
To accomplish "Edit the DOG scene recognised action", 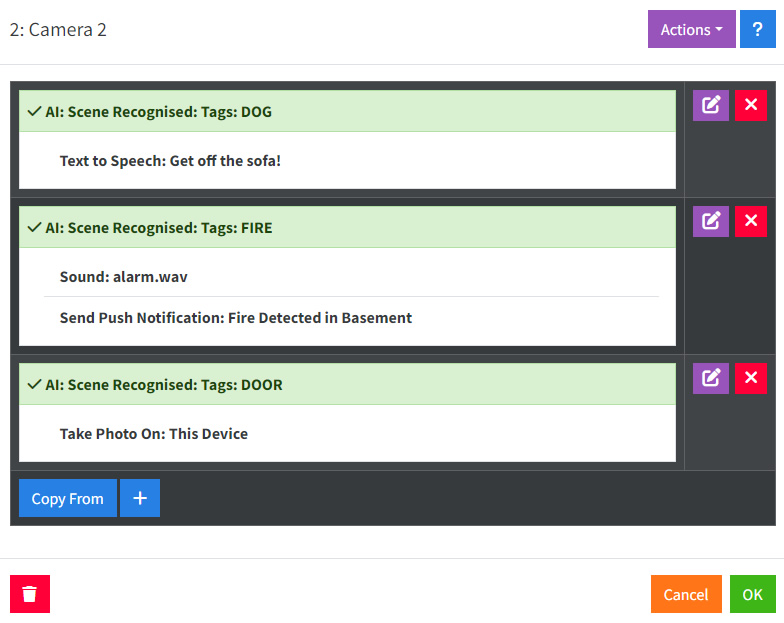I will pyautogui.click(x=711, y=105).
